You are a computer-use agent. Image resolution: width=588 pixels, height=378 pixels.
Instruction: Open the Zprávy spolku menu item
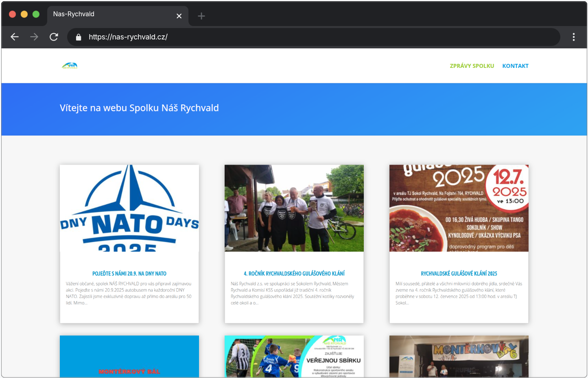point(472,66)
